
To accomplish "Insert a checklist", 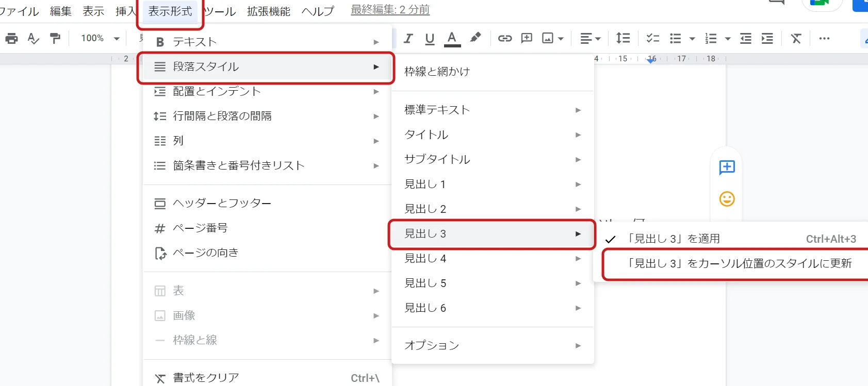I will 653,38.
